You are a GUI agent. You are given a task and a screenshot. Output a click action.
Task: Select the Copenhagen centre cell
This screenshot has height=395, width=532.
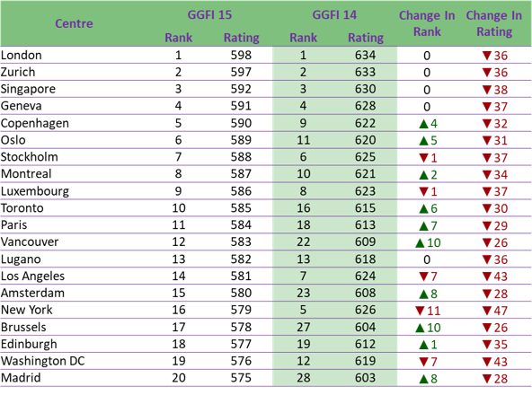[x=35, y=123]
